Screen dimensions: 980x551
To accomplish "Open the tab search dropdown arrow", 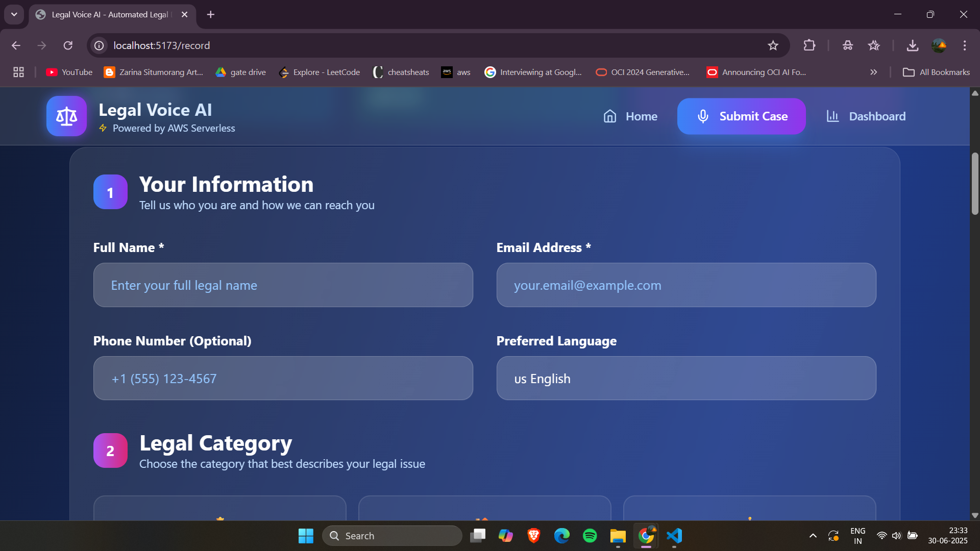I will tap(14, 14).
